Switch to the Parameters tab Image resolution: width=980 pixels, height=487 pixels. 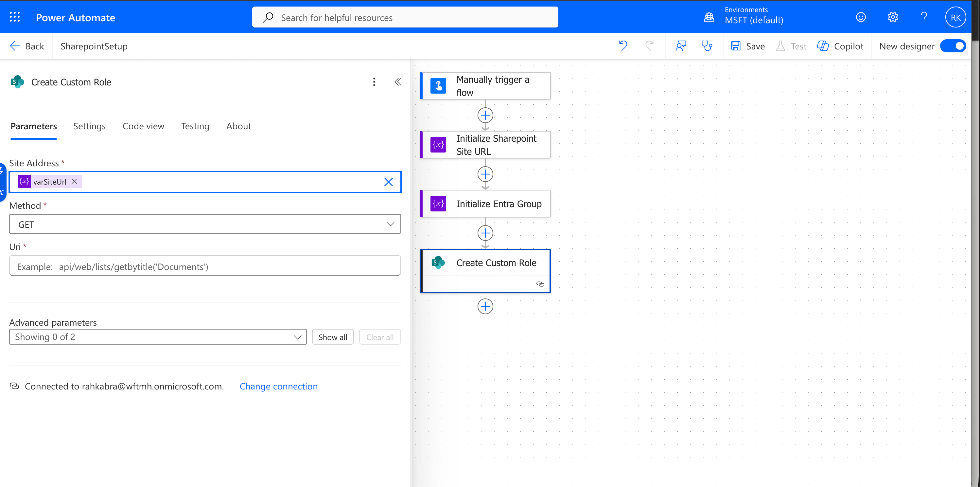pos(33,126)
